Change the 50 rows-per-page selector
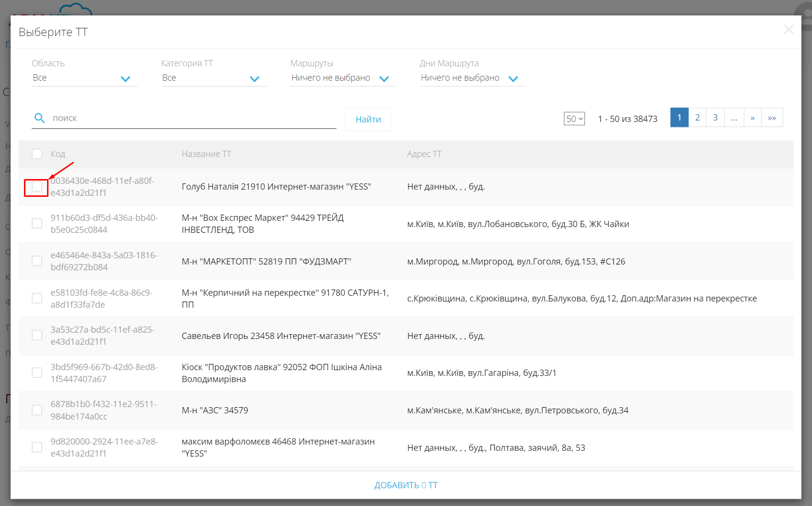The image size is (812, 506). [x=574, y=119]
